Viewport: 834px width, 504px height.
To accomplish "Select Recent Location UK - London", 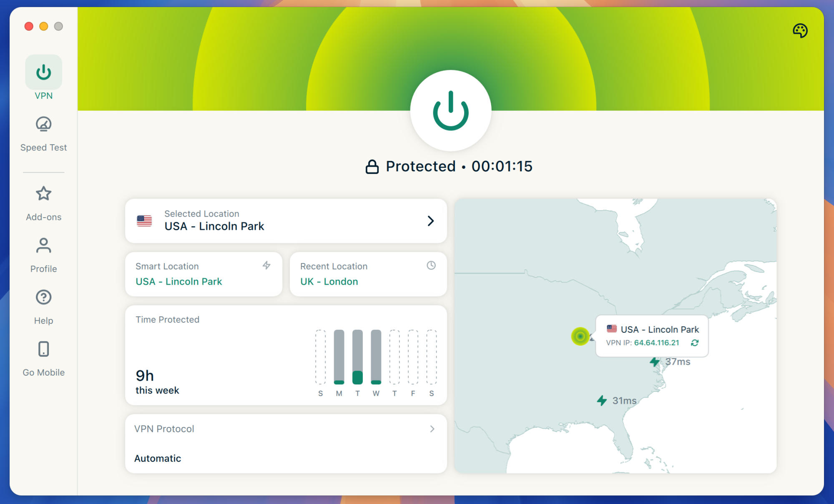I will click(x=328, y=281).
